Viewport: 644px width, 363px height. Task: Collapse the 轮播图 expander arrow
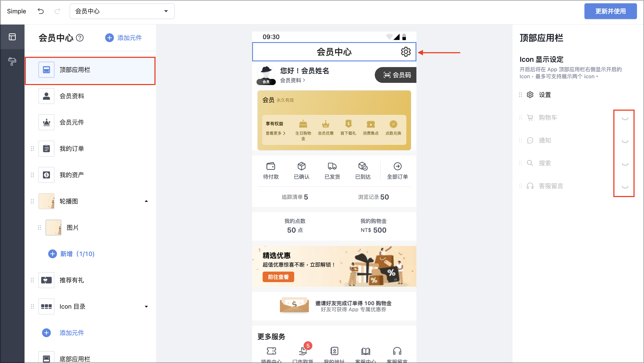(146, 201)
